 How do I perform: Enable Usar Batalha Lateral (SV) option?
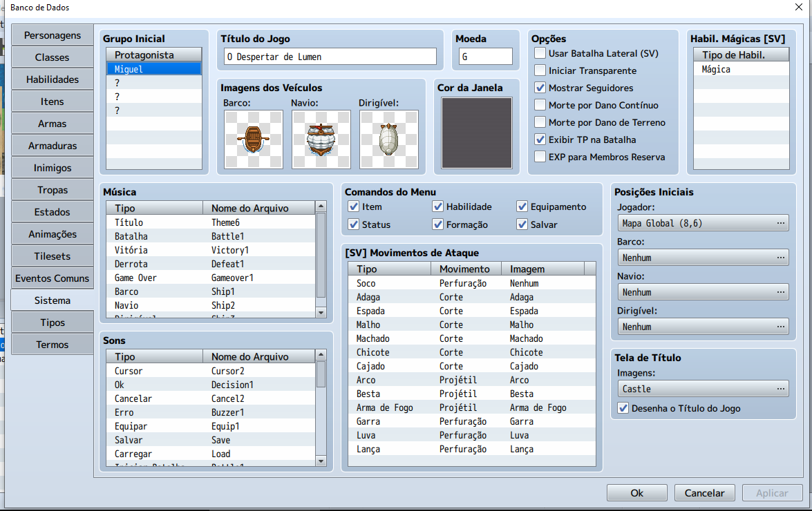pyautogui.click(x=540, y=53)
